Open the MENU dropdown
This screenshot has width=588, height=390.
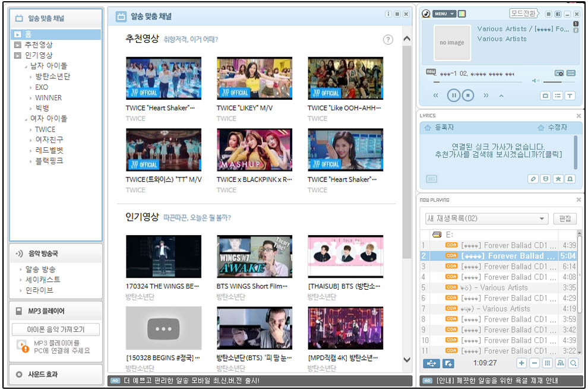pyautogui.click(x=444, y=14)
